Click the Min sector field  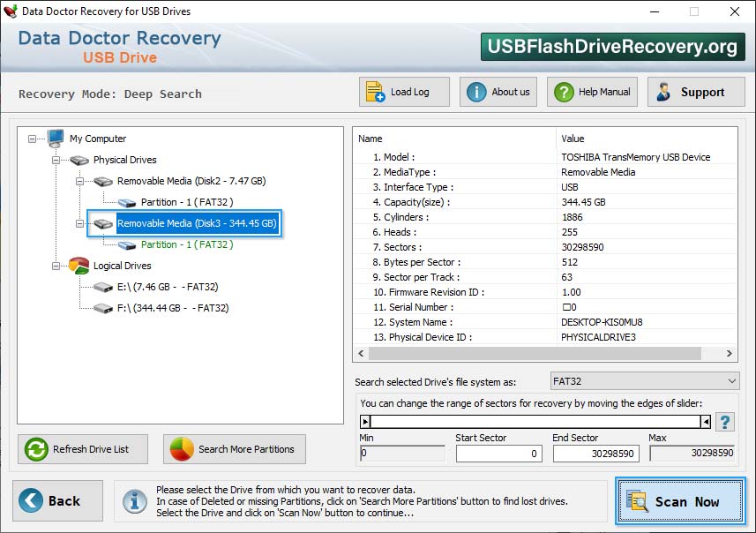402,453
